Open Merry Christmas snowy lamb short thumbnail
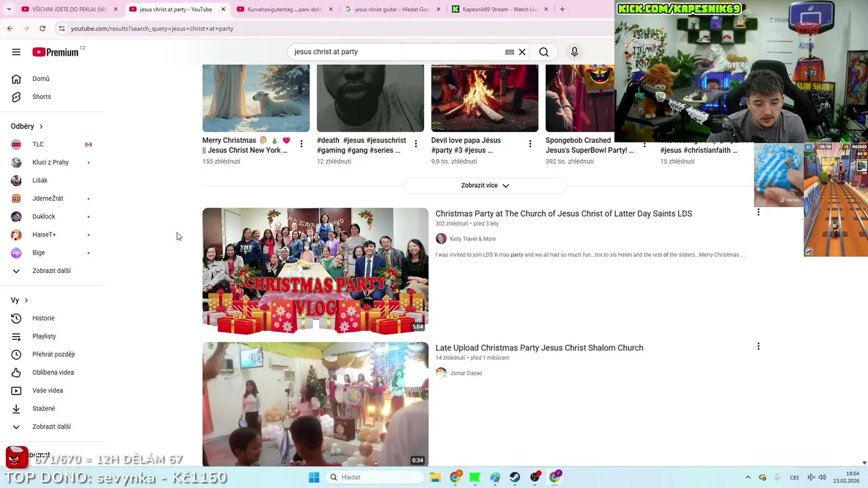The image size is (868, 488). 256,98
